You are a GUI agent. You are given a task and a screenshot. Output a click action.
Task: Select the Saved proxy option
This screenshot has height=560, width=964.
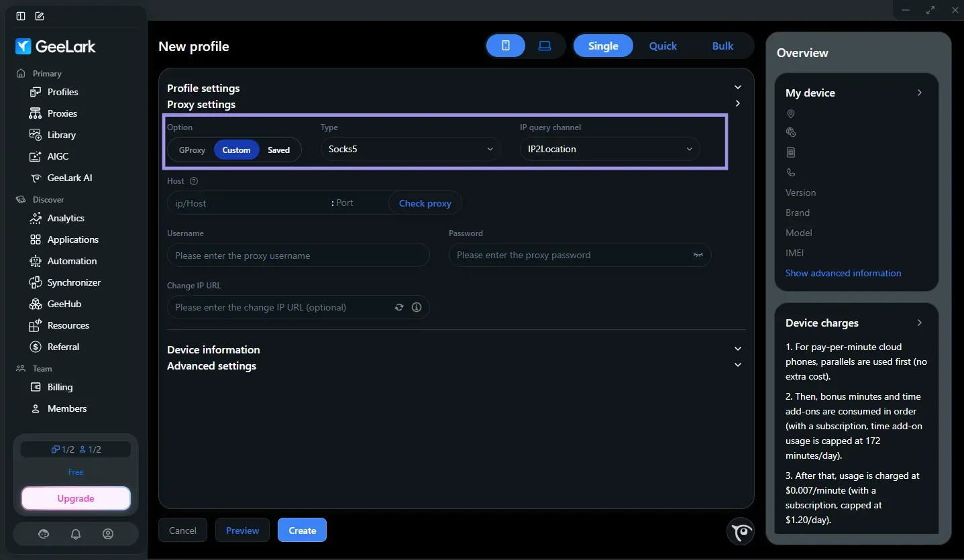tap(279, 150)
